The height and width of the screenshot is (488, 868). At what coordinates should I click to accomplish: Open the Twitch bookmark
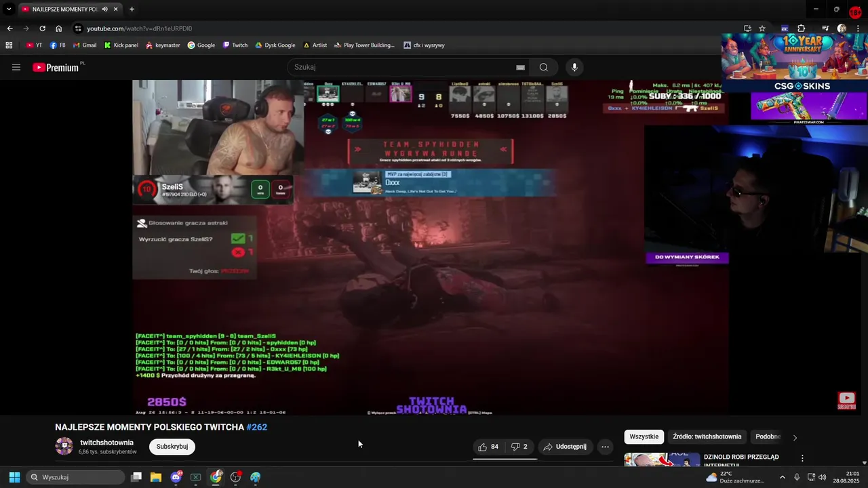point(235,45)
